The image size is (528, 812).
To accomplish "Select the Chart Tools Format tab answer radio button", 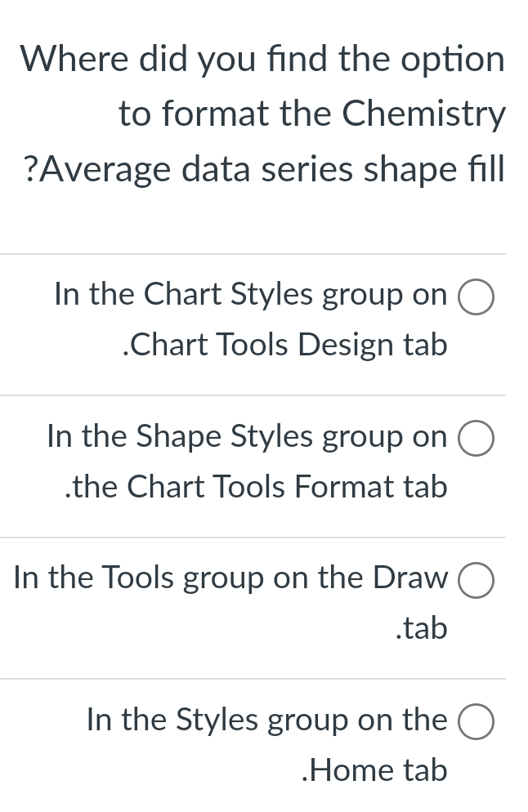I will tap(478, 438).
